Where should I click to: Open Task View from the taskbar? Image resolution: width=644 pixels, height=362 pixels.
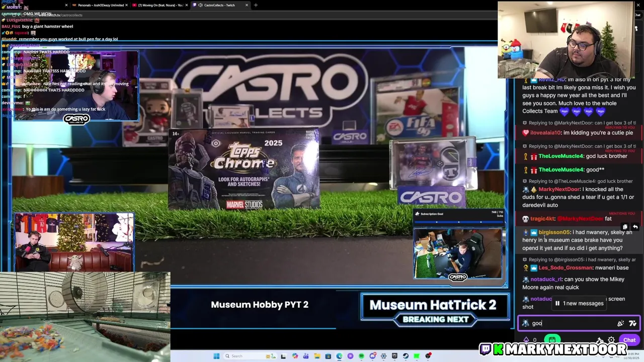[284, 356]
